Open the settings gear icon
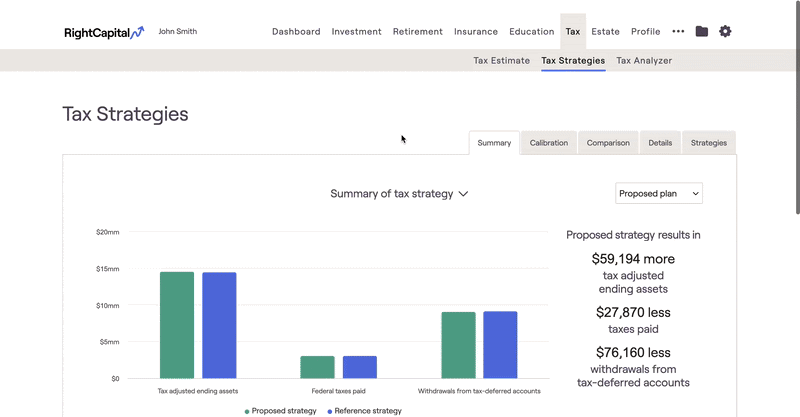The width and height of the screenshot is (800, 417). (725, 31)
